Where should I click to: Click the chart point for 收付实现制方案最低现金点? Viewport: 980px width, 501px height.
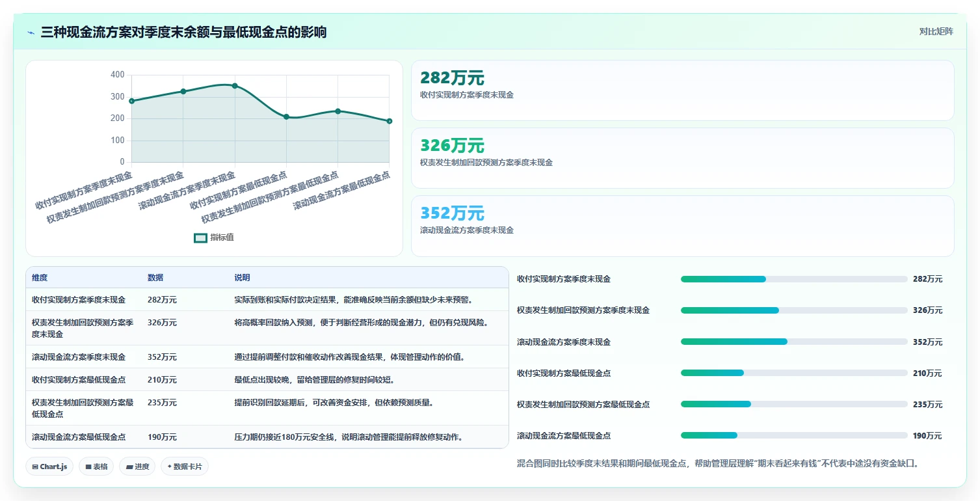pyautogui.click(x=286, y=116)
